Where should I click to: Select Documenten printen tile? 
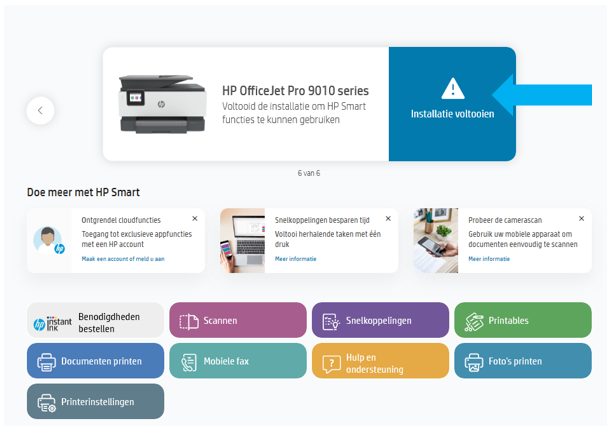[x=95, y=361]
